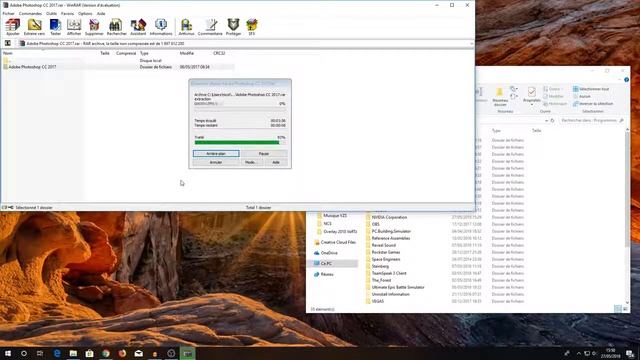Switch Explorer to details view icon

pyautogui.click(x=618, y=309)
